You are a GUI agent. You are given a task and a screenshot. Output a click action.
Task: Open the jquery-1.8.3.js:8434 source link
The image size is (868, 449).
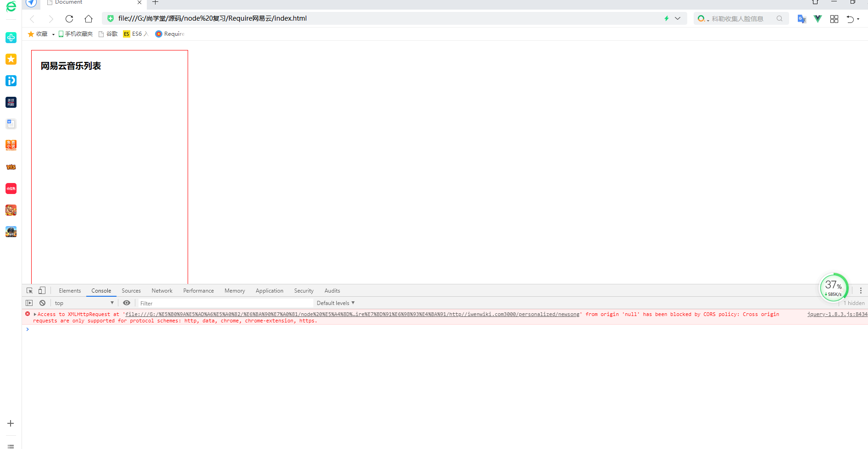pos(837,315)
